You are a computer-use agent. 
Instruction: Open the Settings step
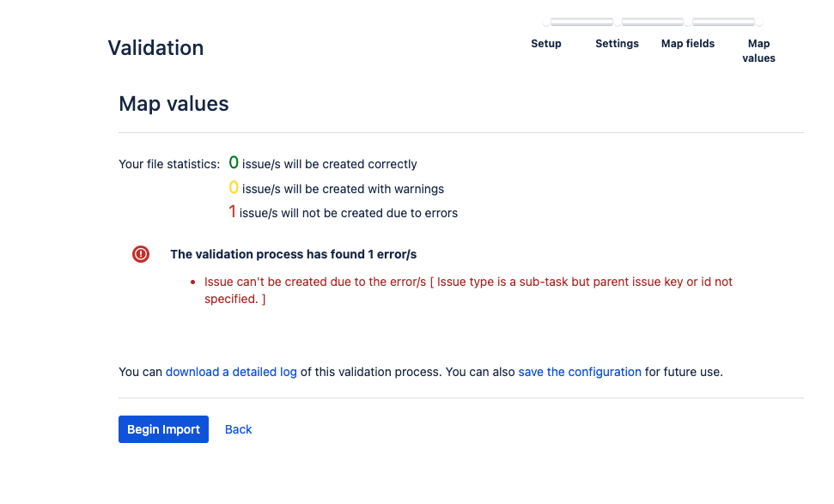617,43
